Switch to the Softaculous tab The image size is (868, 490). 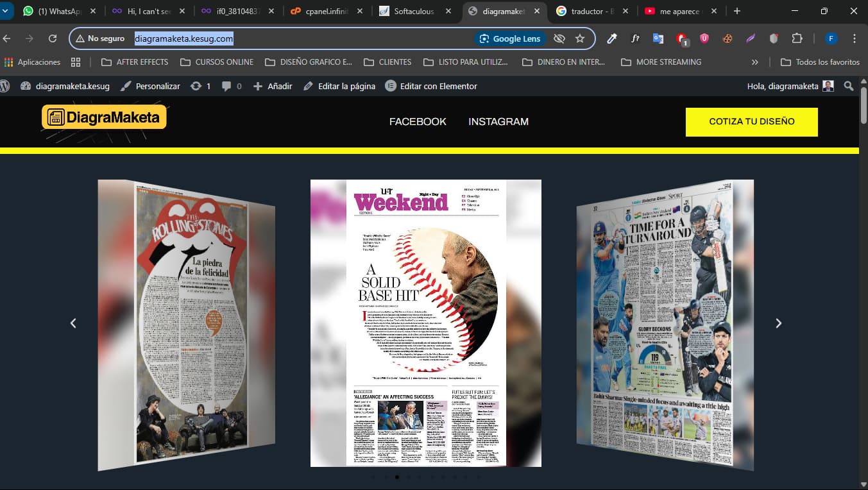point(408,11)
